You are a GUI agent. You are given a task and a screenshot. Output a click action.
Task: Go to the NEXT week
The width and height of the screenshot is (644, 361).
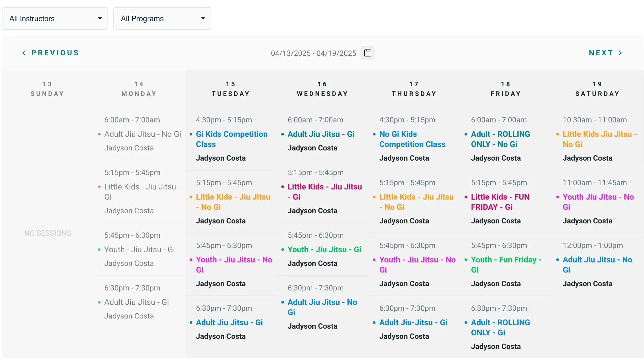[601, 53]
